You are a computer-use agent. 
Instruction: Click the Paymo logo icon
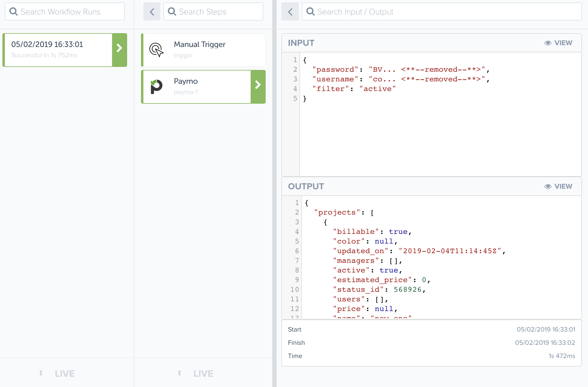pyautogui.click(x=156, y=87)
